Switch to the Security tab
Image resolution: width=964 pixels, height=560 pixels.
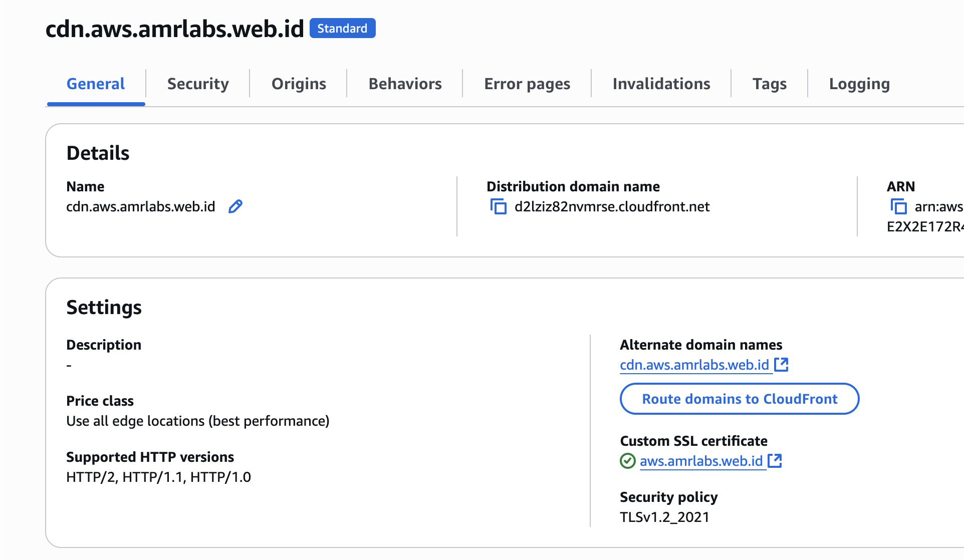click(198, 84)
